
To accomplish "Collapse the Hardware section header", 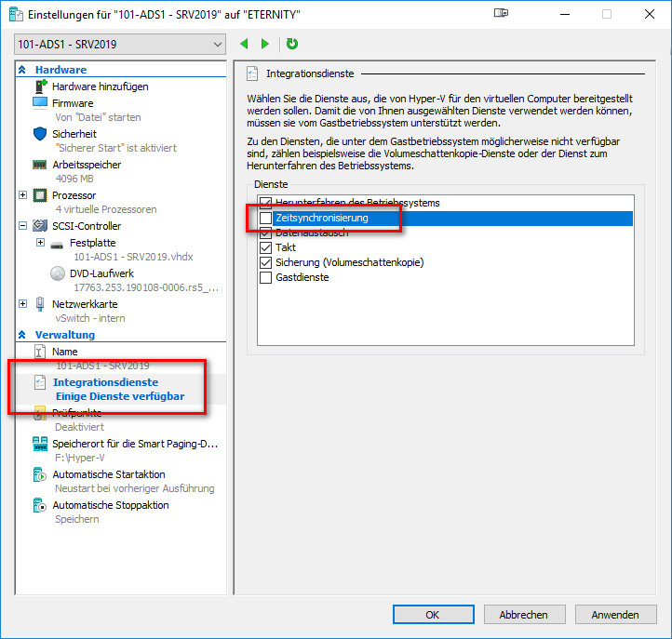I will click(22, 70).
